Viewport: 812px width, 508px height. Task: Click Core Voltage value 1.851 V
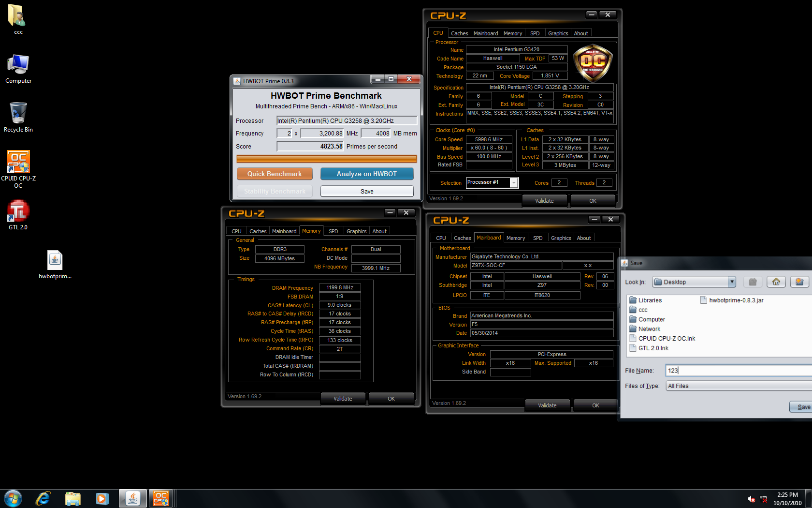click(x=550, y=75)
